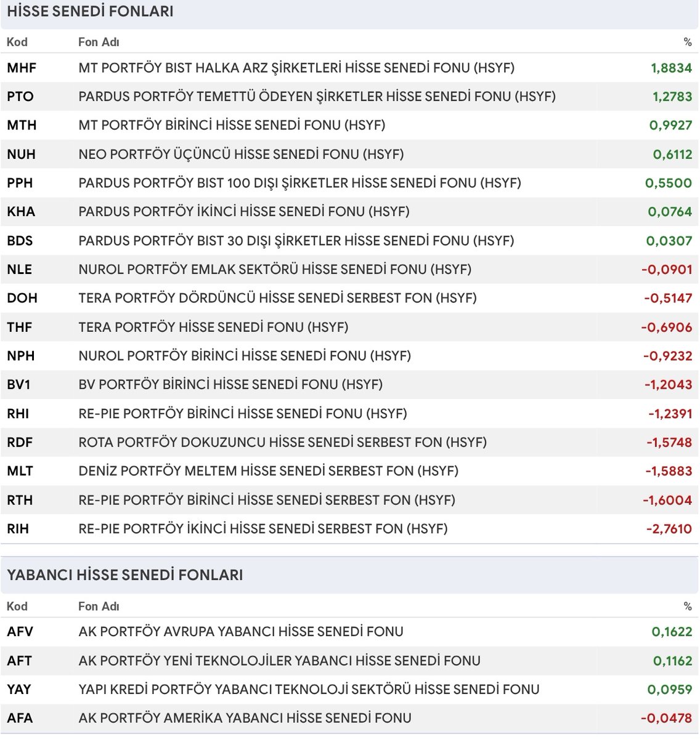Click the NUH fund code

point(21,155)
